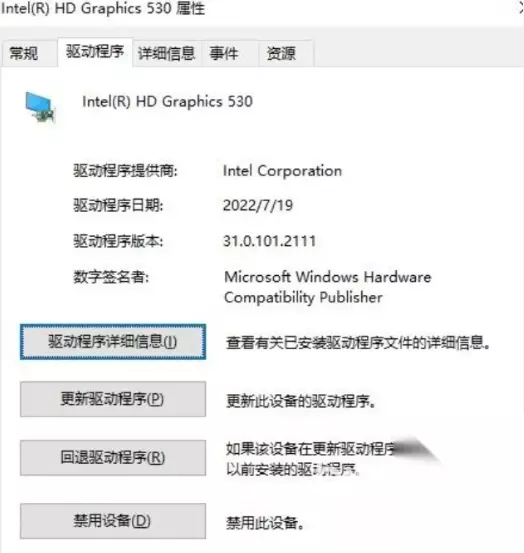
Task: Click the 更新驱动程序(P) button
Action: point(113,399)
